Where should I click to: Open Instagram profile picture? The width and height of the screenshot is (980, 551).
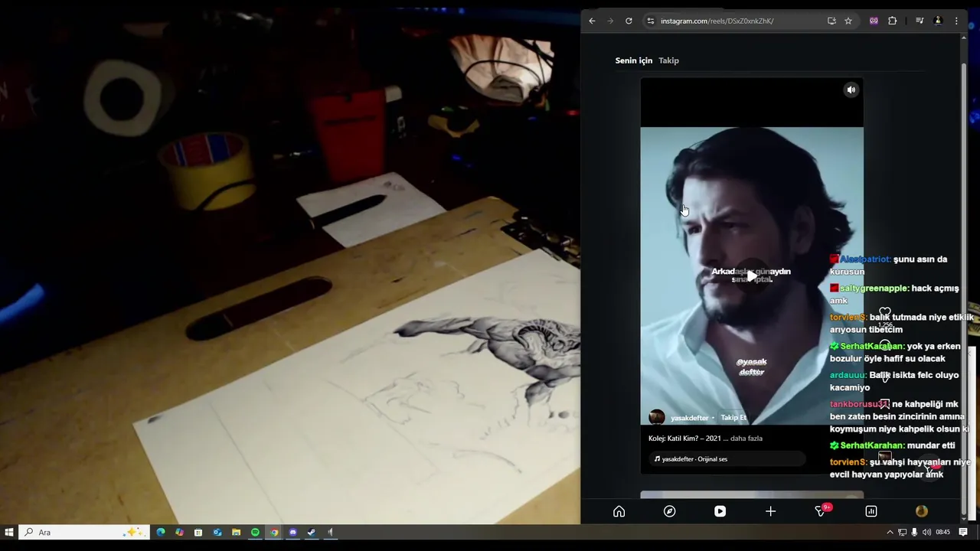point(922,511)
